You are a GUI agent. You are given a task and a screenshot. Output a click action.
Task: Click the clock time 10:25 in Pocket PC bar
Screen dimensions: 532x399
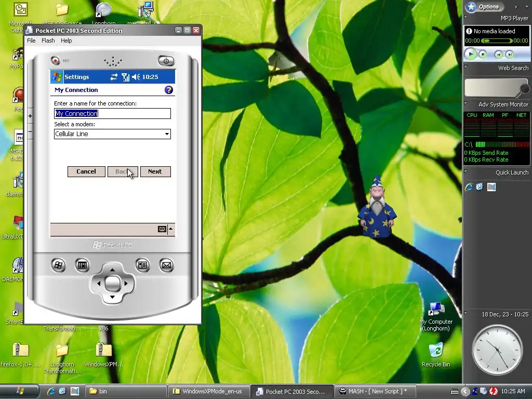pos(150,77)
